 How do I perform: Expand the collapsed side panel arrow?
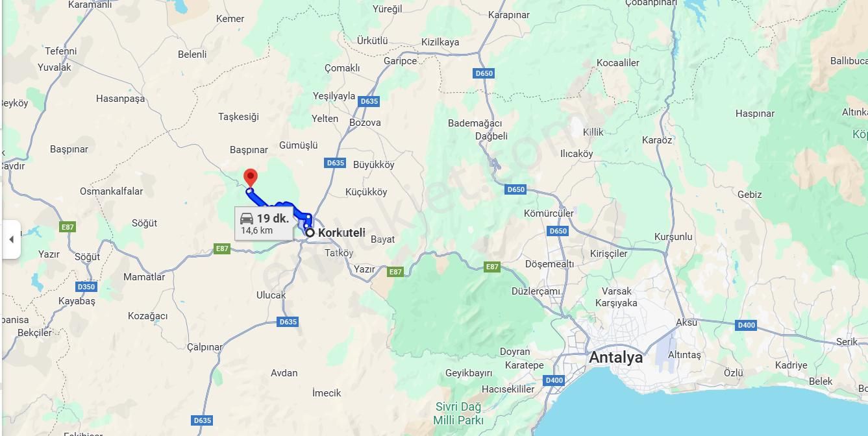point(11,239)
